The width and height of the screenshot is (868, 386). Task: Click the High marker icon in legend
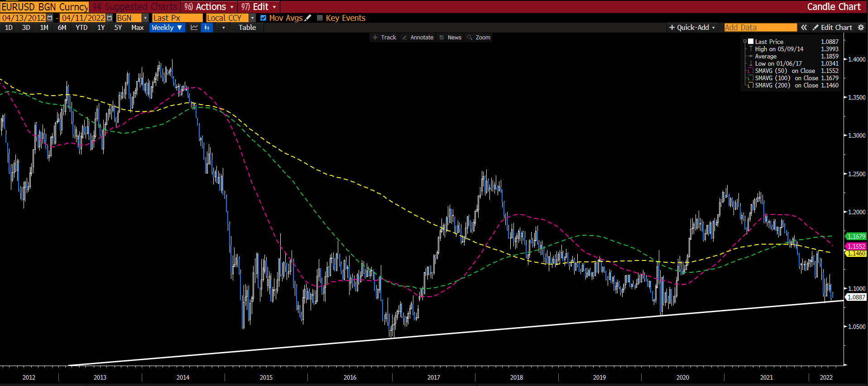(751, 49)
